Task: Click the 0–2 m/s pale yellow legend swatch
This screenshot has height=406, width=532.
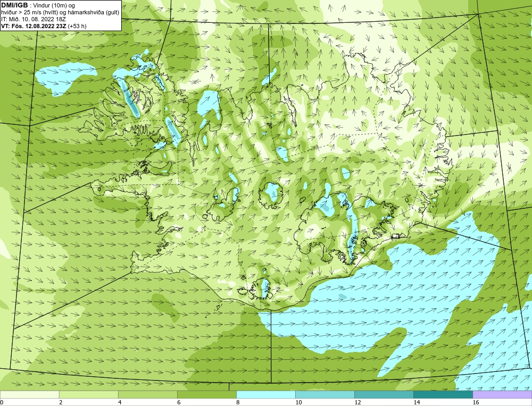Action: tap(29, 394)
